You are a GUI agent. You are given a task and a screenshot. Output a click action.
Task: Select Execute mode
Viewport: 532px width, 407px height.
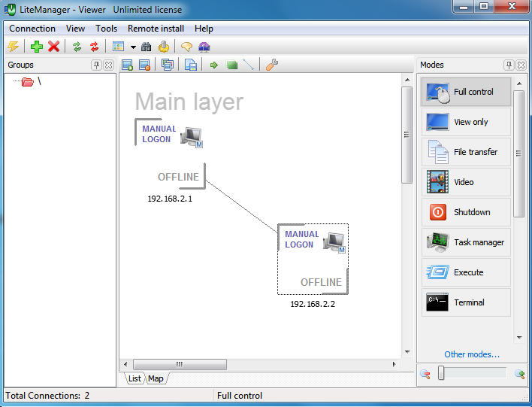pyautogui.click(x=466, y=272)
